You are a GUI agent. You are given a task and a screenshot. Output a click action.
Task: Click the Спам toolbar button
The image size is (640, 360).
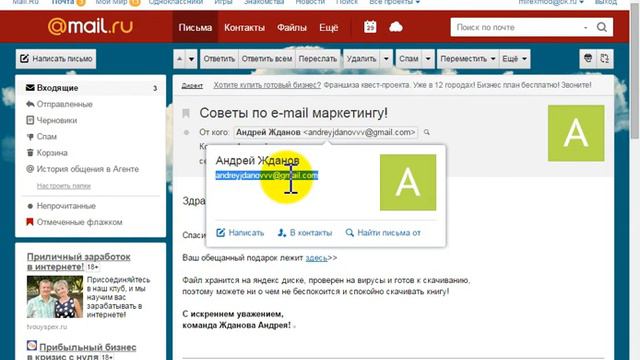coord(409,59)
